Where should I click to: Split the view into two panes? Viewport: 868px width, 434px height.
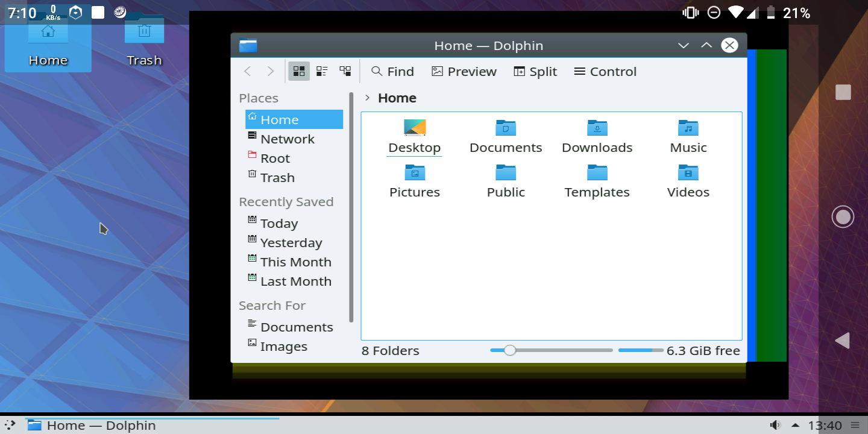[x=535, y=71]
